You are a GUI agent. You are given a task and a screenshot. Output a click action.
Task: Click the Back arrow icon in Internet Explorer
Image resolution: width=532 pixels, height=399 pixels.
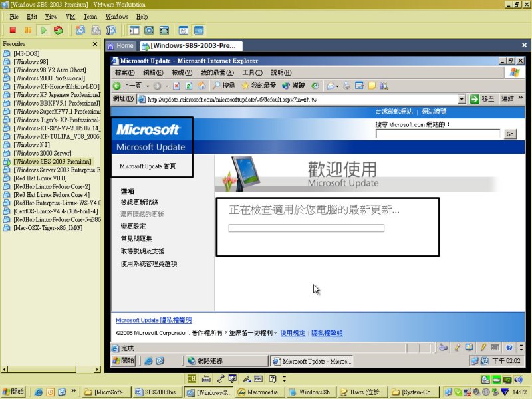(117, 86)
